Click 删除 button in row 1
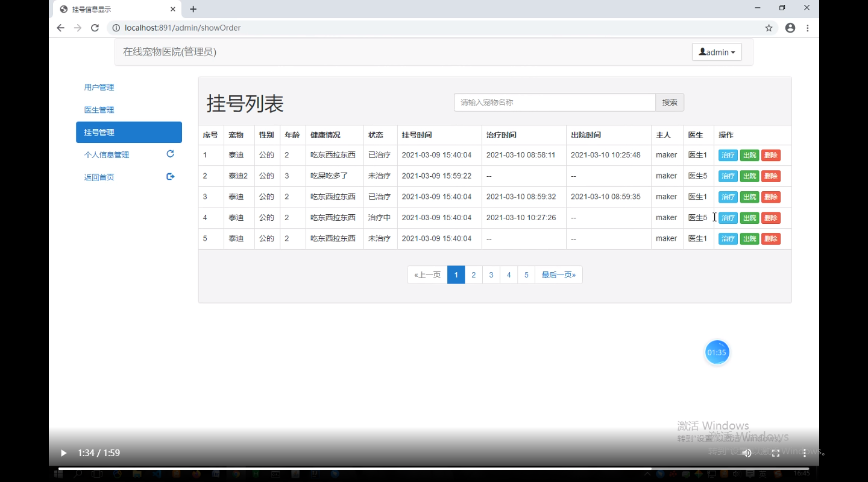 click(771, 155)
